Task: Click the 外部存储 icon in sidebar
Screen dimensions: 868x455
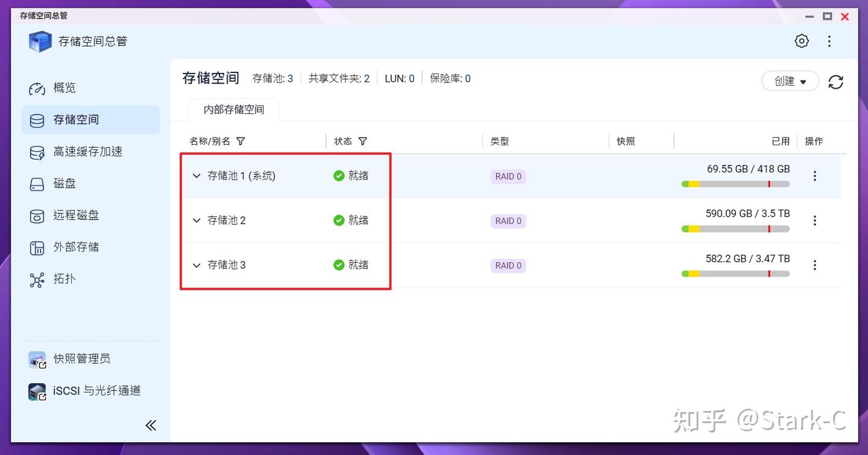Action: coord(37,248)
